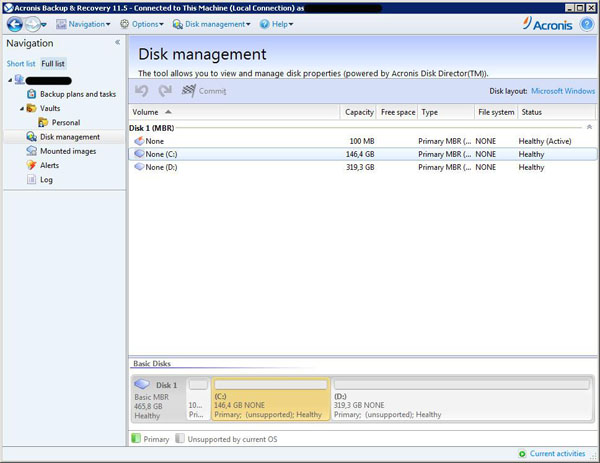Open the Disk management toolbar menu
The width and height of the screenshot is (600, 463).
coord(211,24)
